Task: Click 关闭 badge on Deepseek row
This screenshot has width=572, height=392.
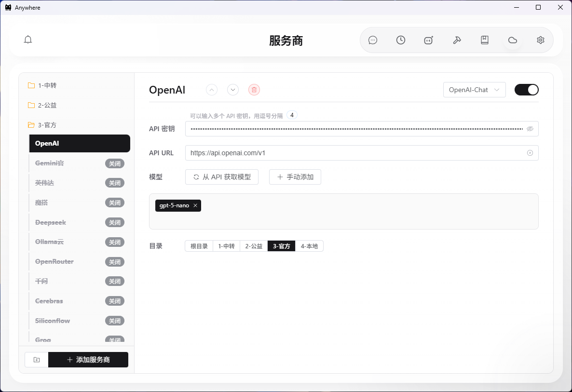Action: [115, 222]
